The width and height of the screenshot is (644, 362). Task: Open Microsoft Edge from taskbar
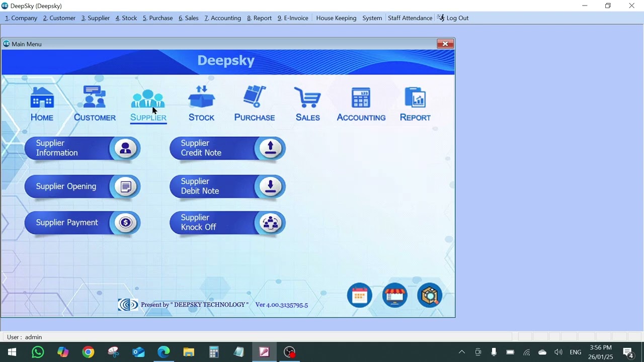(x=164, y=352)
